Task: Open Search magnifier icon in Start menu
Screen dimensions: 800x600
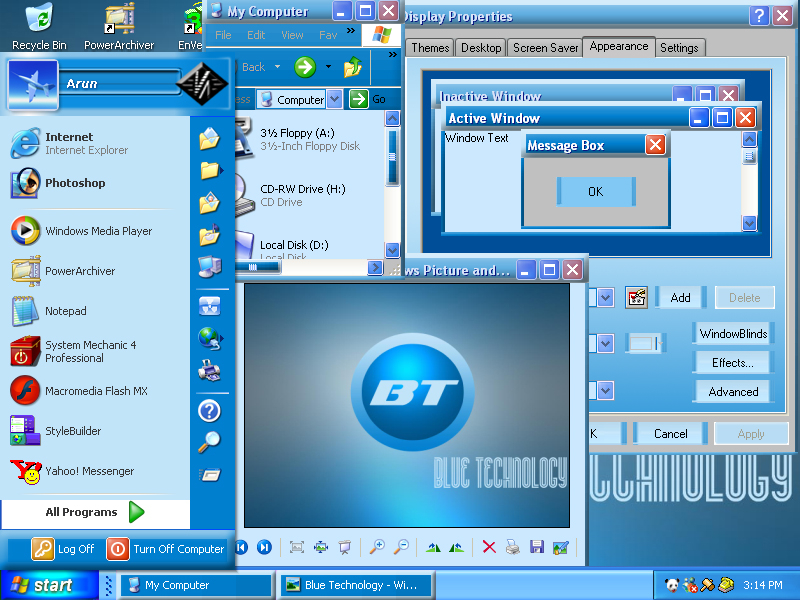Action: [209, 442]
